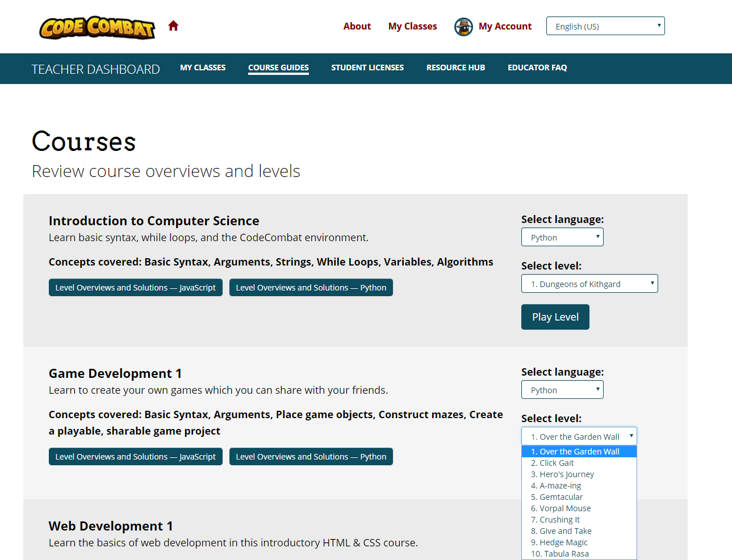Open the RESOURCE HUB tab
Screen dimensions: 732x560
(x=455, y=68)
